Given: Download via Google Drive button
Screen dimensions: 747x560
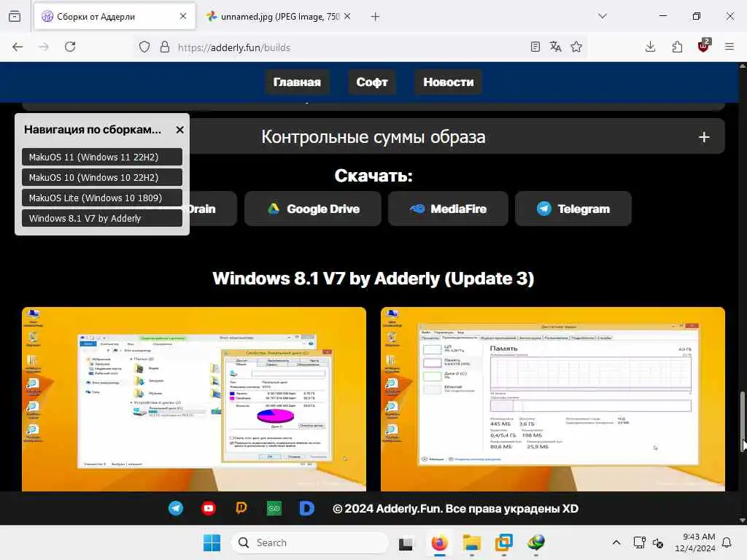Looking at the screenshot, I should coord(313,209).
